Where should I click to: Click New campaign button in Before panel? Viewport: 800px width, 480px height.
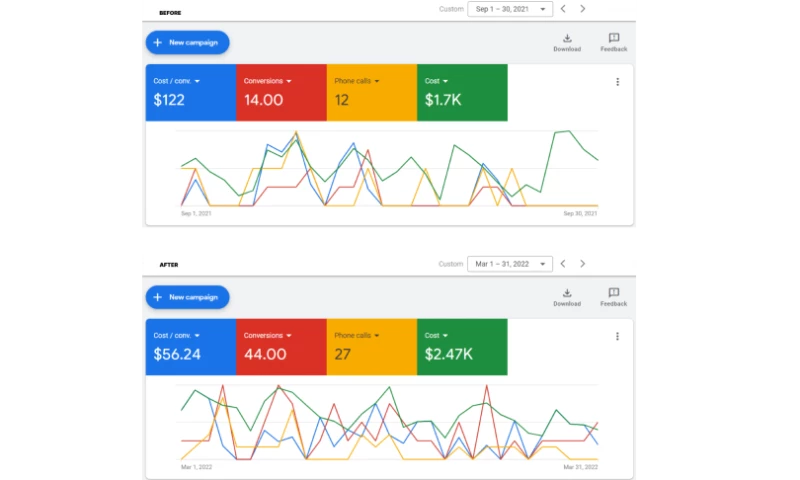tap(187, 42)
